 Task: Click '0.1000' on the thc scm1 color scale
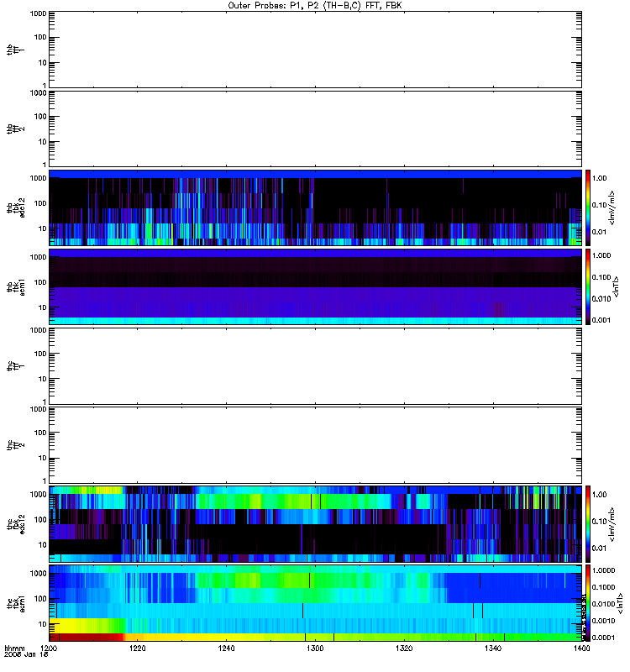click(x=603, y=587)
